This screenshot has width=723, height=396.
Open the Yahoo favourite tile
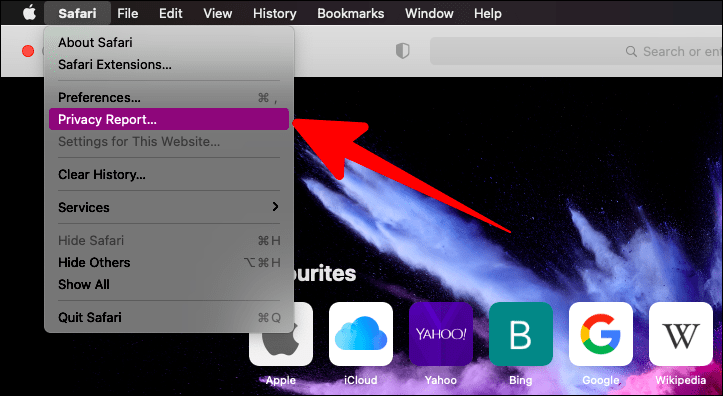tap(441, 334)
